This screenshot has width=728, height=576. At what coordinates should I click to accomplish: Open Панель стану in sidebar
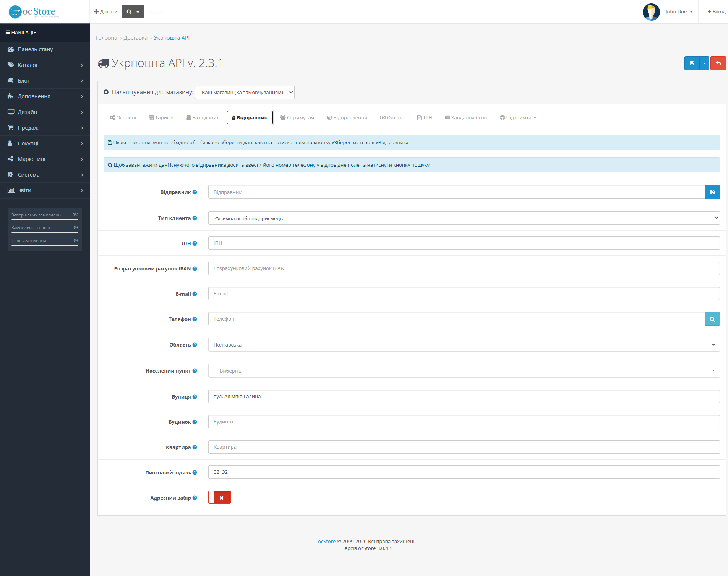click(x=45, y=49)
